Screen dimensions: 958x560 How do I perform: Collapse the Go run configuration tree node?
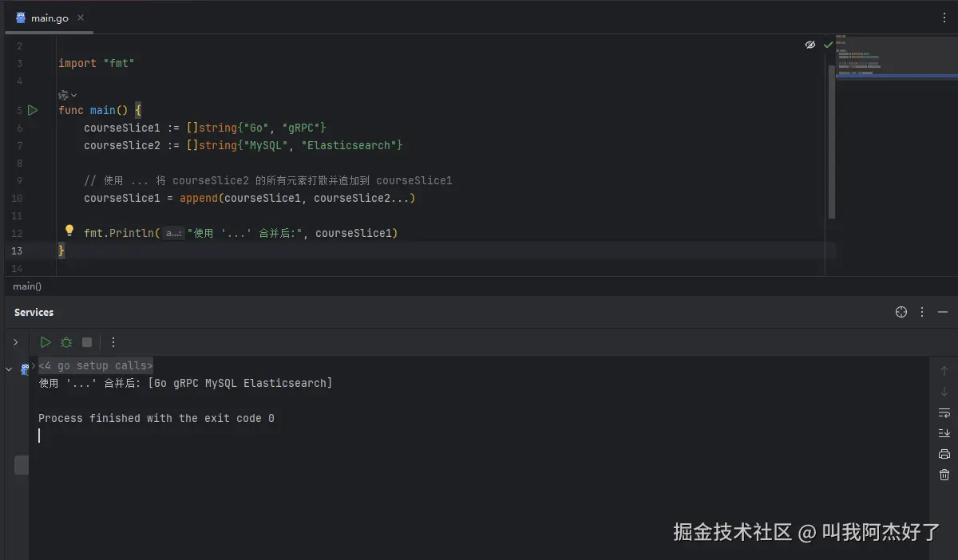click(9, 369)
